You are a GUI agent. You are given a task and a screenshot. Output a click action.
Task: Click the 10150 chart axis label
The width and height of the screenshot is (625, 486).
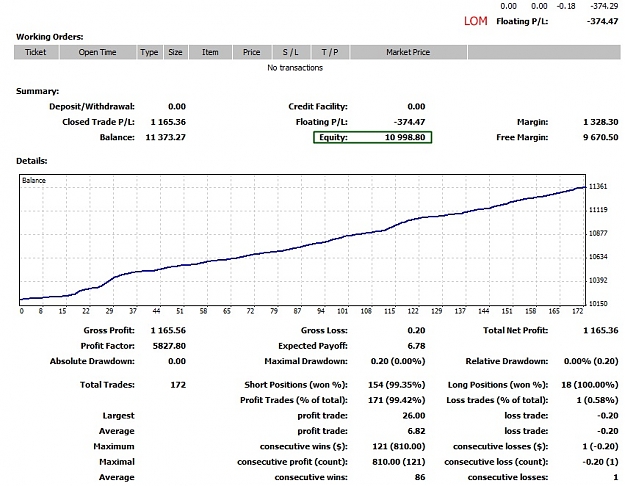(598, 304)
